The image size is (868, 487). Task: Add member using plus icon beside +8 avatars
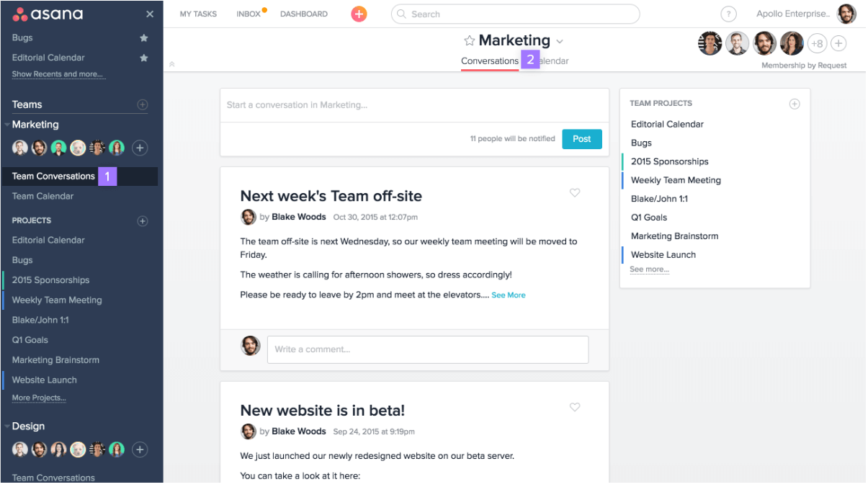[838, 43]
